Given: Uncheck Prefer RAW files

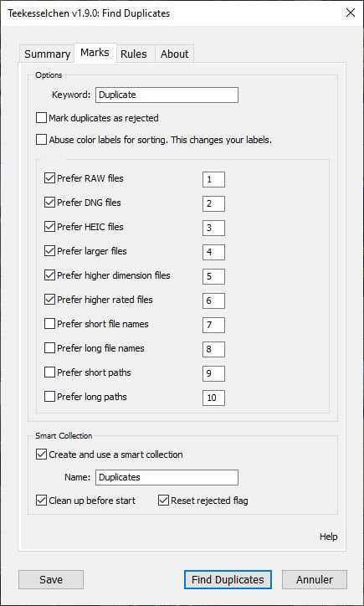Looking at the screenshot, I should pyautogui.click(x=49, y=178).
